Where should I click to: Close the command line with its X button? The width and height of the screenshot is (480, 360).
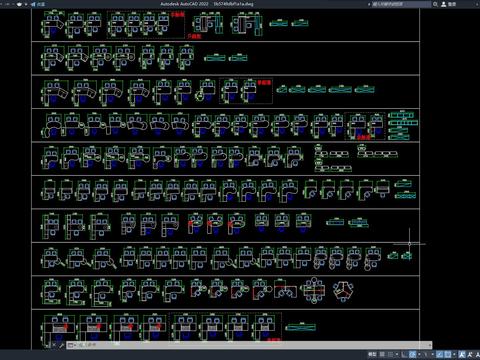click(54, 345)
